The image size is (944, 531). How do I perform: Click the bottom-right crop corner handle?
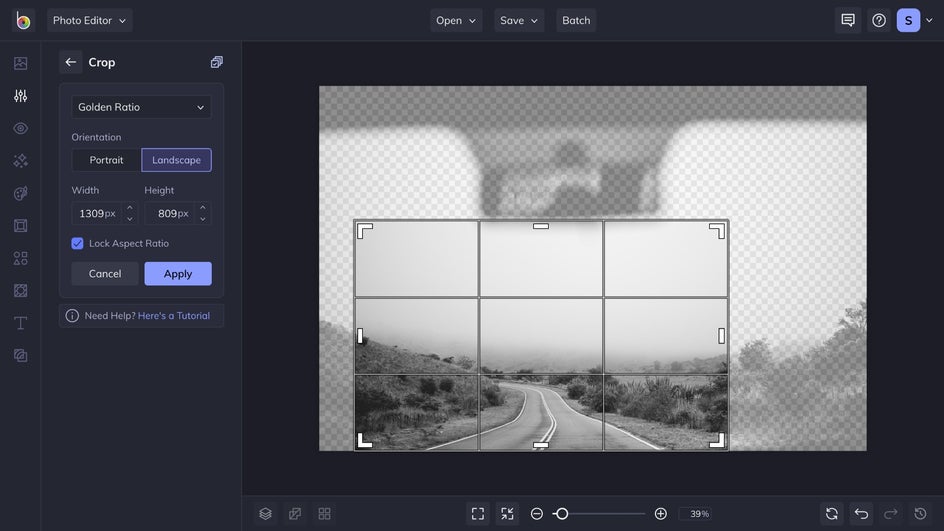point(717,441)
